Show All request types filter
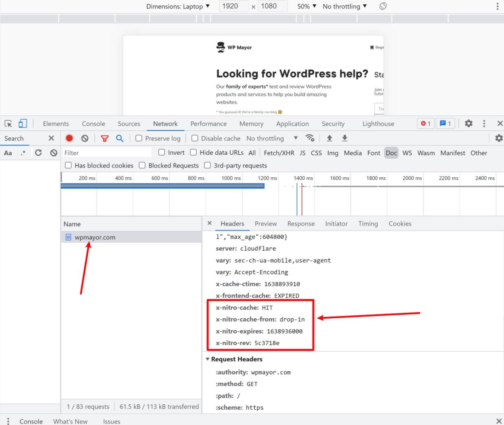This screenshot has height=425, width=504. 252,153
